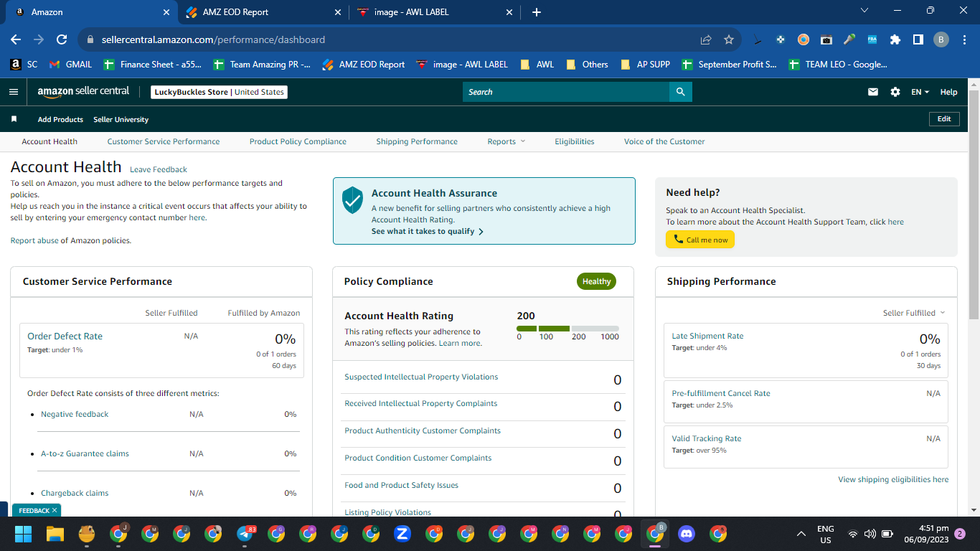The width and height of the screenshot is (980, 551).
Task: Click the padlock site info icon
Action: tap(90, 40)
